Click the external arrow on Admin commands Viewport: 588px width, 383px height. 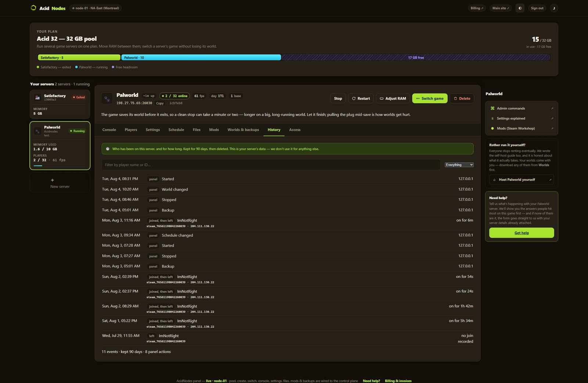tap(552, 109)
